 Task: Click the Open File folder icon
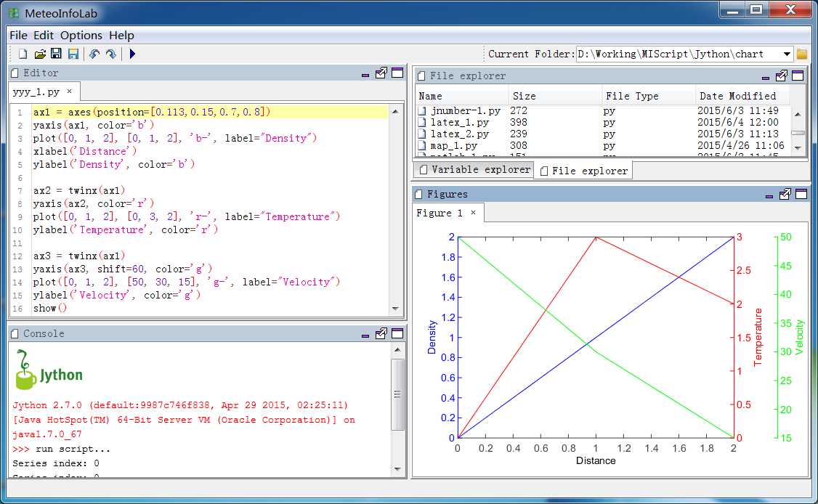(x=40, y=54)
